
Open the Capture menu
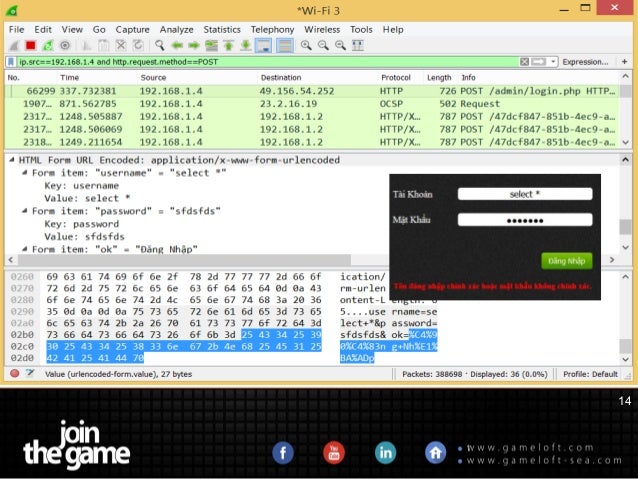click(132, 29)
